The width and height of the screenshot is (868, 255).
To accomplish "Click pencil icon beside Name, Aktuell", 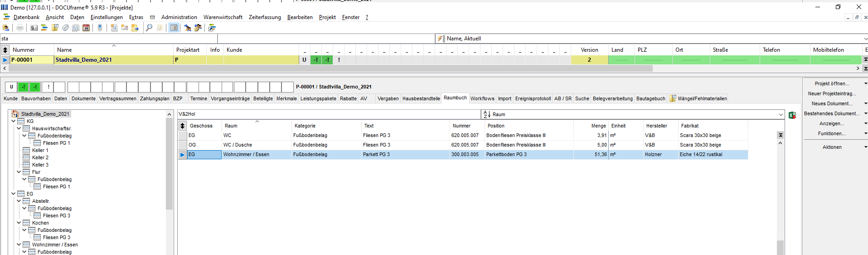I will [x=441, y=39].
